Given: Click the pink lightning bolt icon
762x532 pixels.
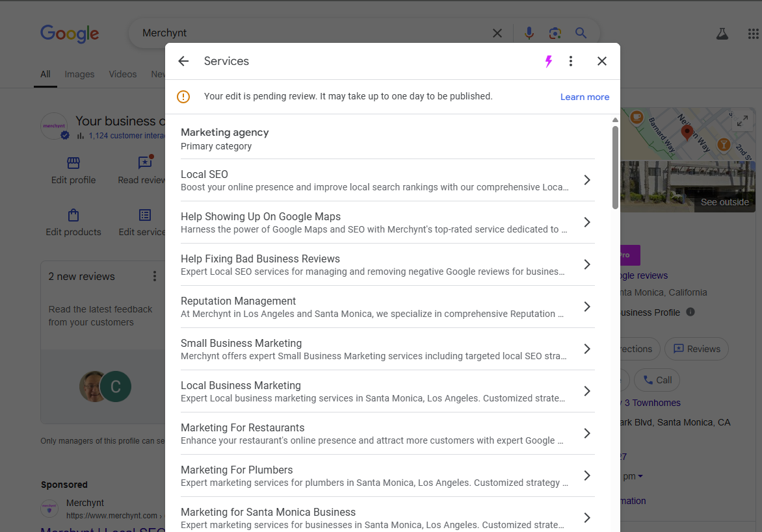Looking at the screenshot, I should click(x=549, y=61).
